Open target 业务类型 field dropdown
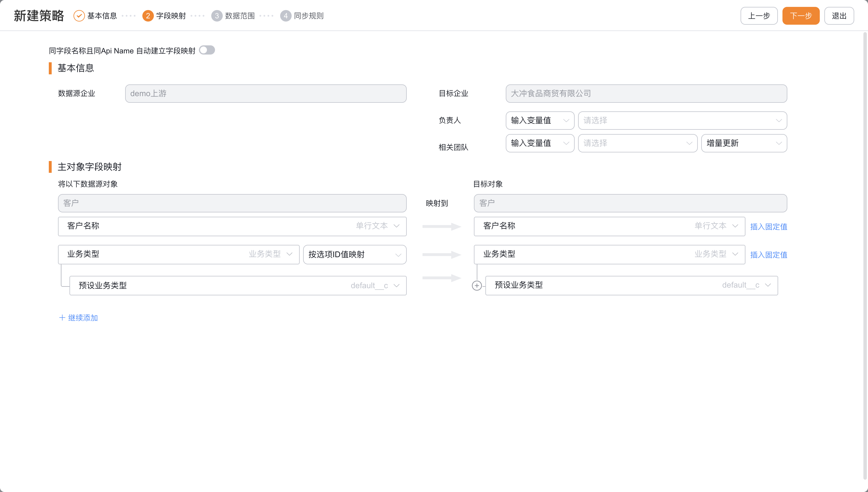The height and width of the screenshot is (492, 868). [609, 254]
